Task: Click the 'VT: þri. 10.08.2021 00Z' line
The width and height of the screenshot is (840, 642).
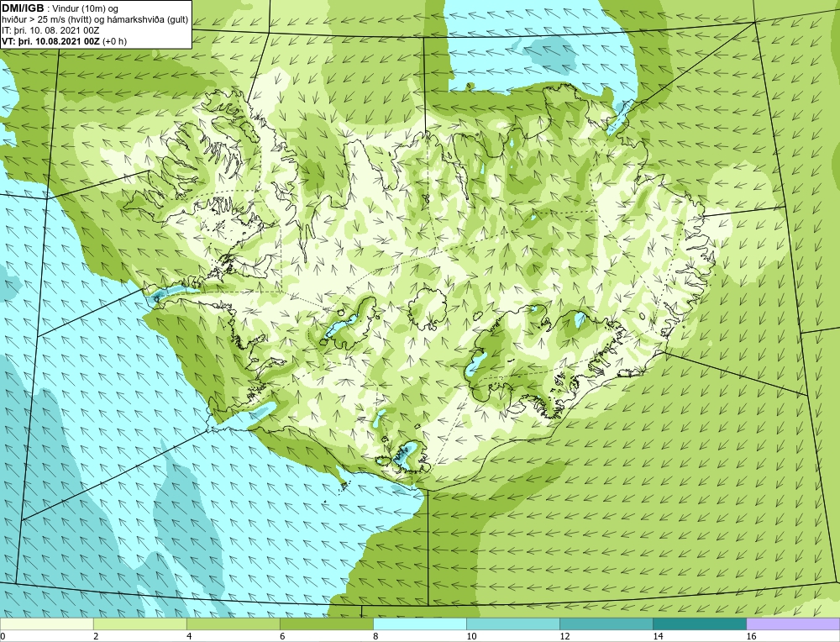Action: (51, 41)
